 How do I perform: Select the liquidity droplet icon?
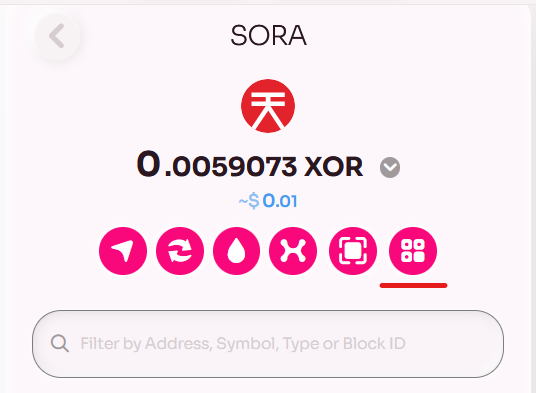tap(236, 251)
